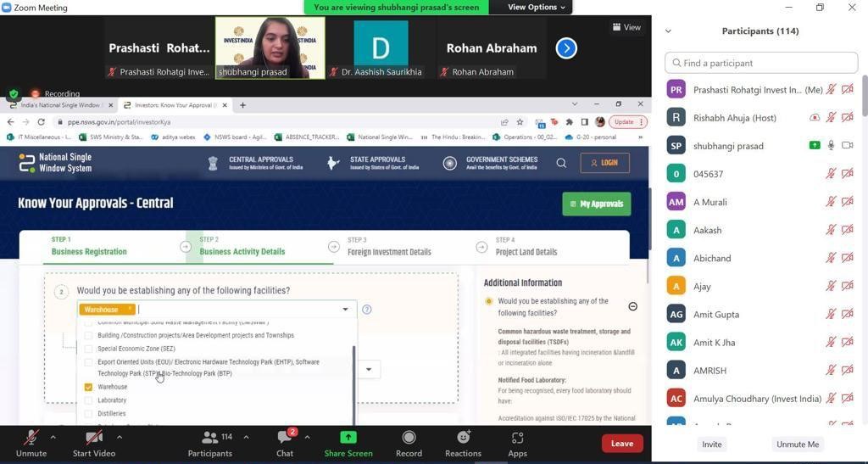Image resolution: width=868 pixels, height=464 pixels.
Task: Click Rishabh Ahuja's recording icon in participant list
Action: click(x=815, y=117)
